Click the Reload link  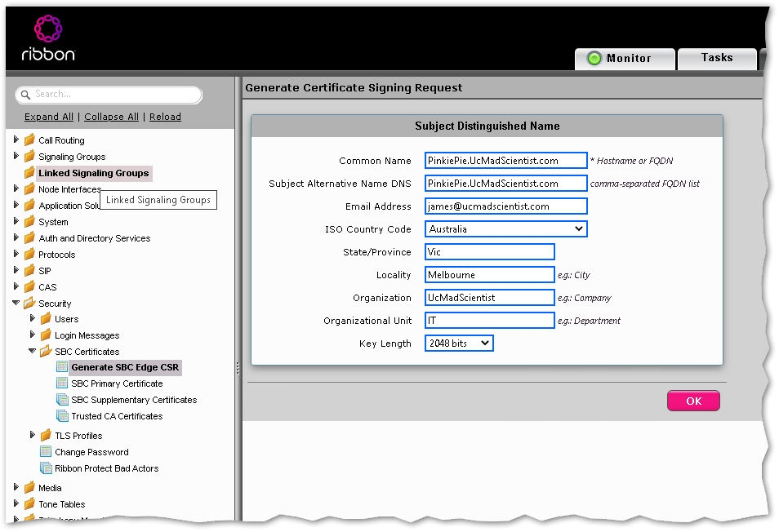[165, 117]
